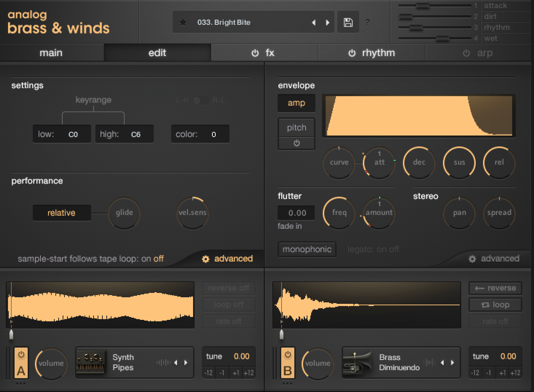The height and width of the screenshot is (392, 534).
Task: Click the attack macro slider
Action: [x=423, y=5]
